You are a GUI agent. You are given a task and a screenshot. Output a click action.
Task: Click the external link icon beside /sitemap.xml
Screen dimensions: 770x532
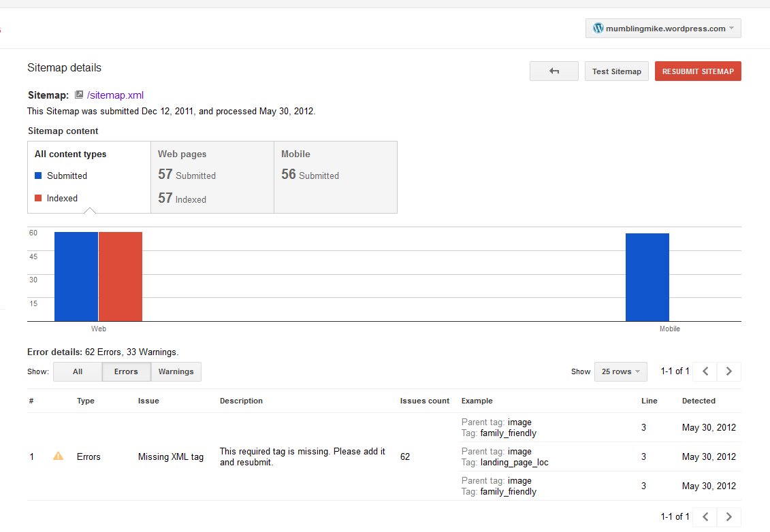point(79,95)
